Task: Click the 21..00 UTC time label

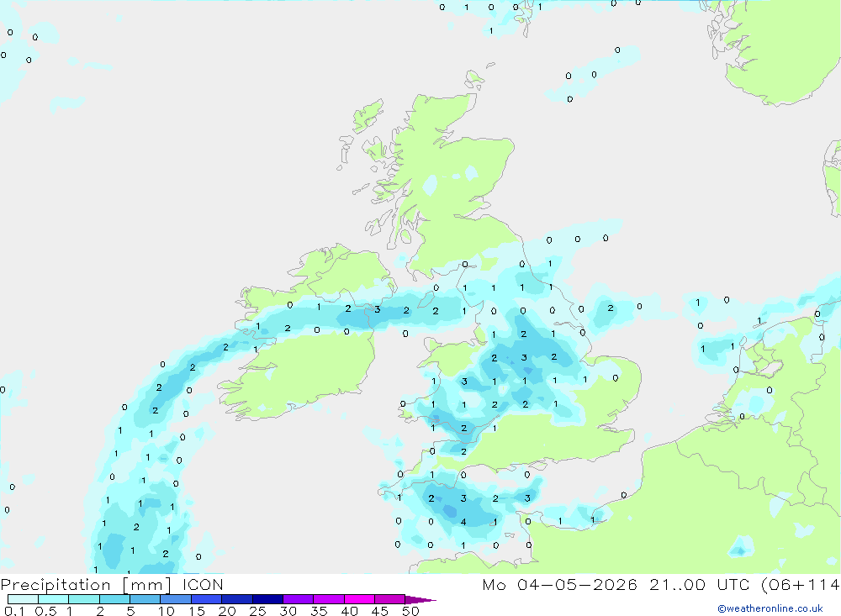Action: (699, 585)
